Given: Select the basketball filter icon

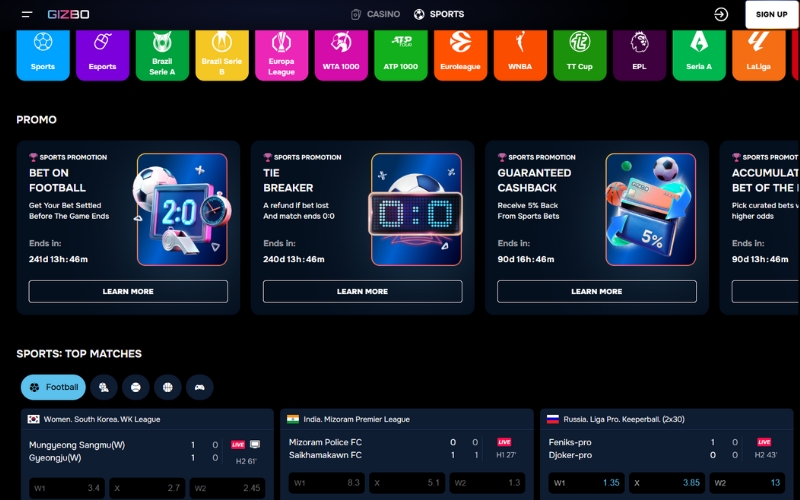Looking at the screenshot, I should coord(168,387).
